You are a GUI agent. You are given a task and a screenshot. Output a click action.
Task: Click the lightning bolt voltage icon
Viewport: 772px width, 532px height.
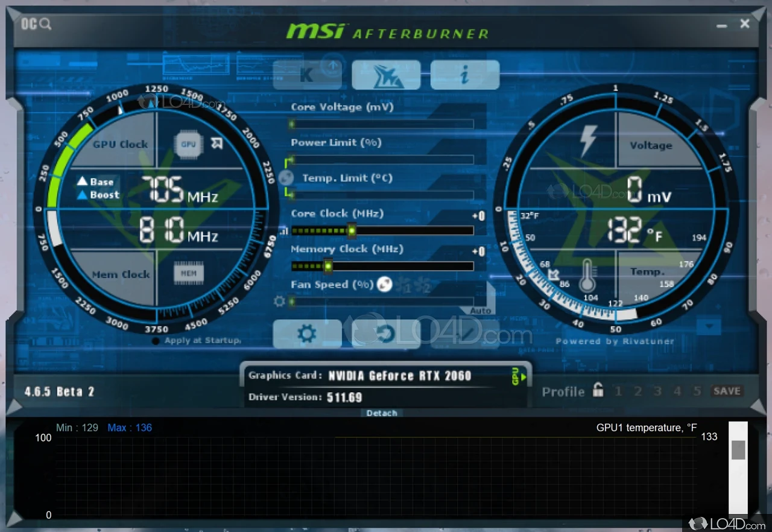coord(587,141)
